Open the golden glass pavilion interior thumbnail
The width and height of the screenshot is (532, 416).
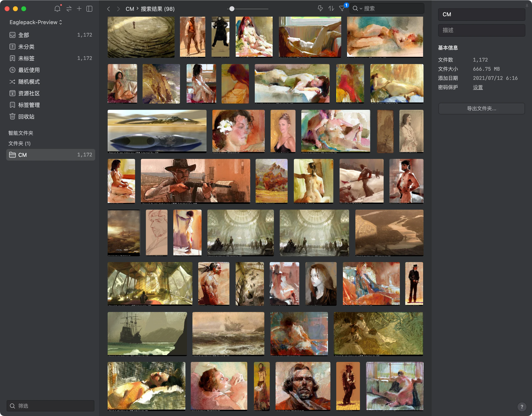pos(150,284)
